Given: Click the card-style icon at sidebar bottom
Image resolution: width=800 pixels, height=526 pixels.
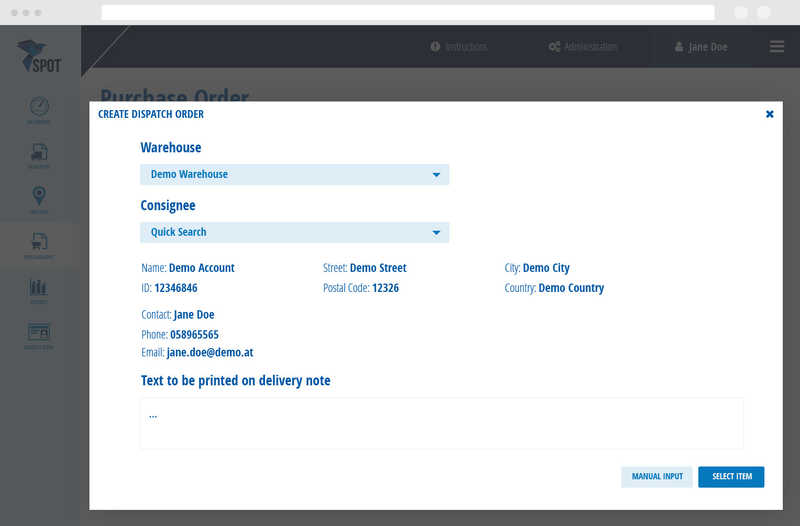Looking at the screenshot, I should point(39,332).
